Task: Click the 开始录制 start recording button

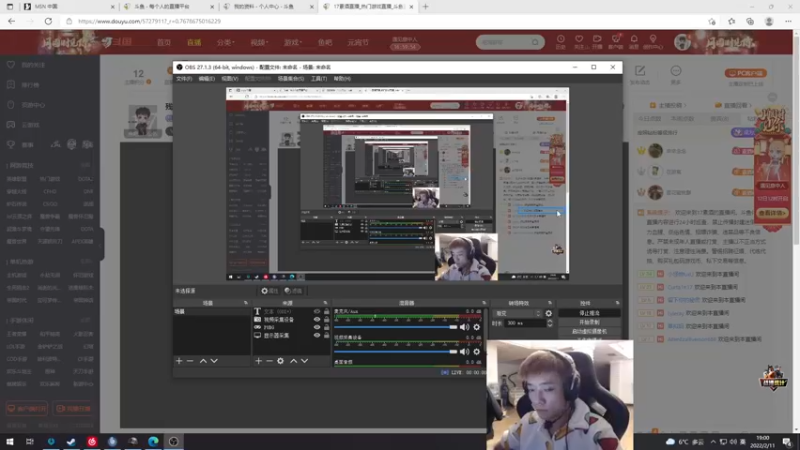Action: (589, 322)
